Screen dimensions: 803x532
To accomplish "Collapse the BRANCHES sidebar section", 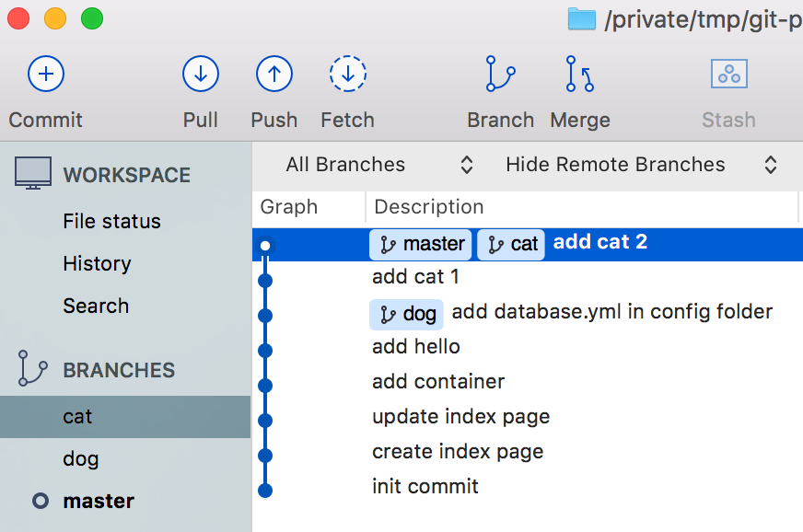I will click(118, 370).
